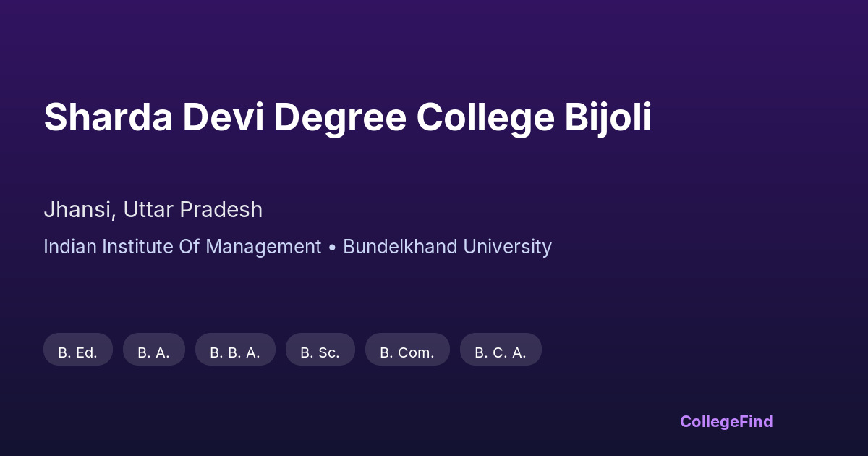This screenshot has width=868, height=456.
Task: Open Bundelkhand University affiliation text
Action: tap(447, 247)
